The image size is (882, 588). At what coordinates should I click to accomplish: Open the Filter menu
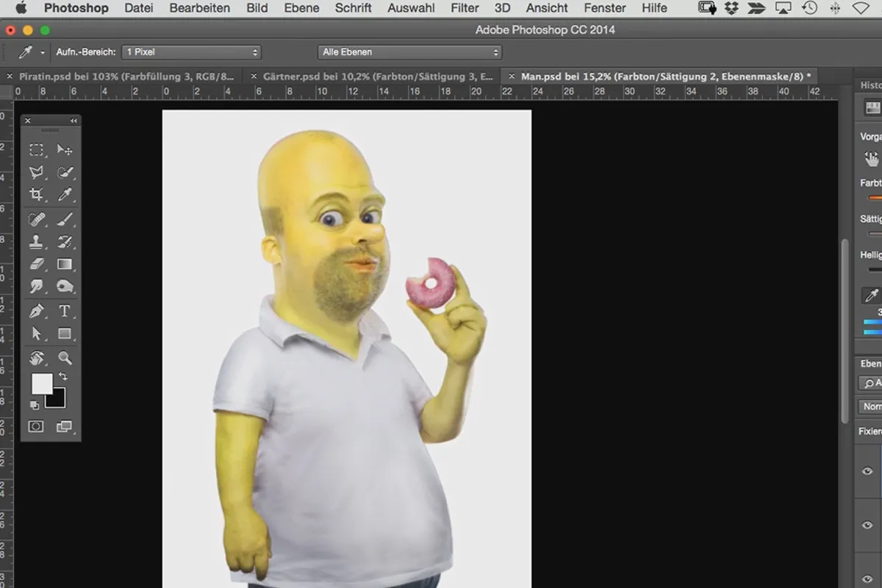(x=465, y=8)
